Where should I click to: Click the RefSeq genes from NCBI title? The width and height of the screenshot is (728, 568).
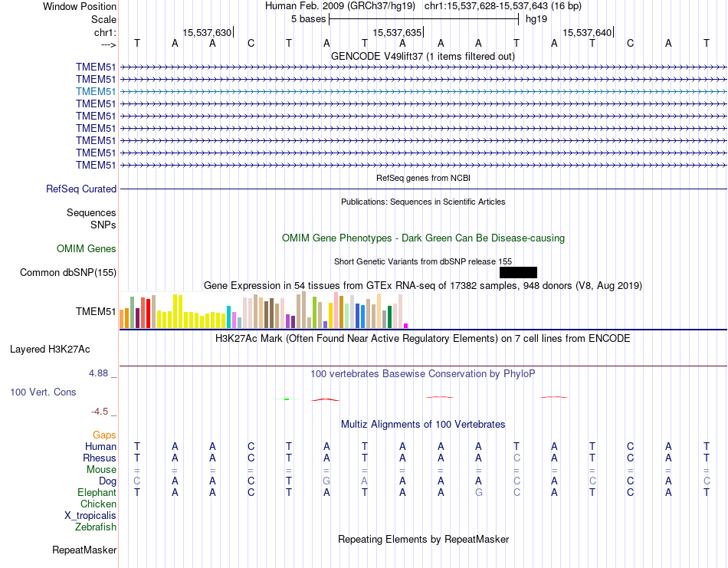click(423, 178)
